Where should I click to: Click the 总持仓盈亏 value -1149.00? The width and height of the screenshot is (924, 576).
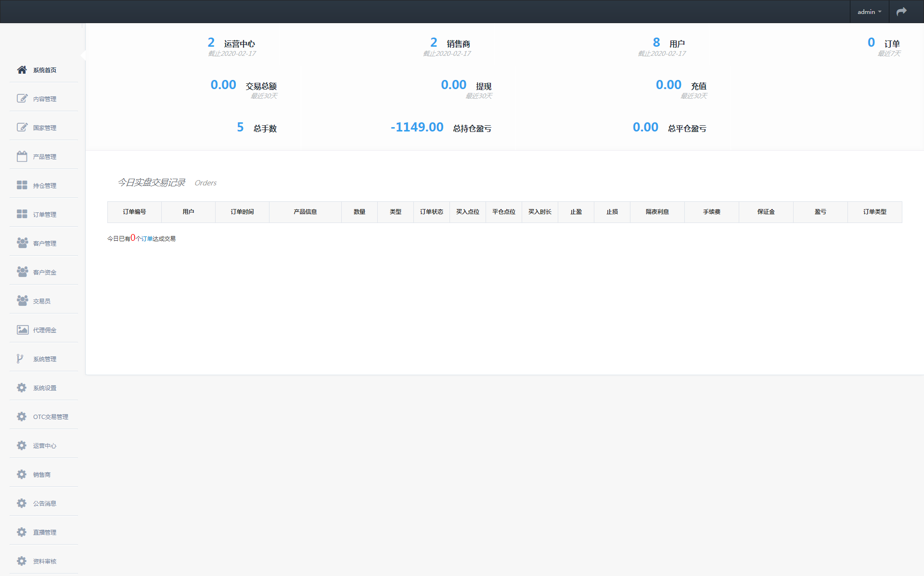pyautogui.click(x=417, y=127)
